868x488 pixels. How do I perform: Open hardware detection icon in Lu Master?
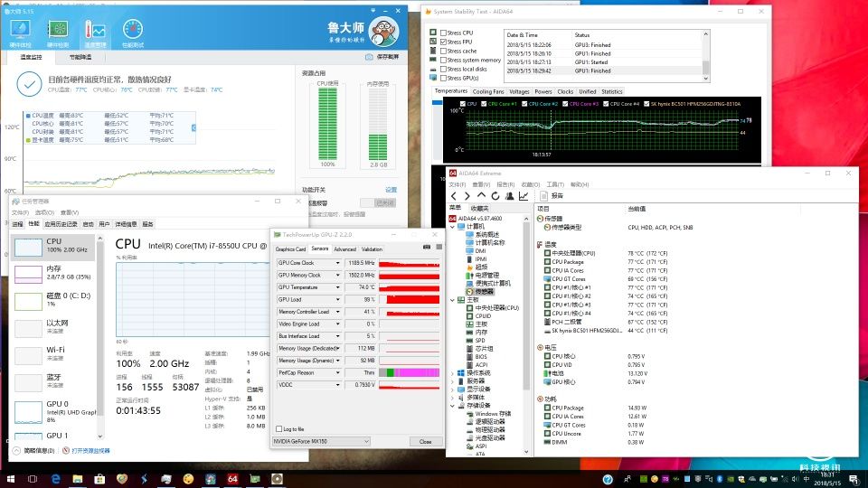click(58, 33)
